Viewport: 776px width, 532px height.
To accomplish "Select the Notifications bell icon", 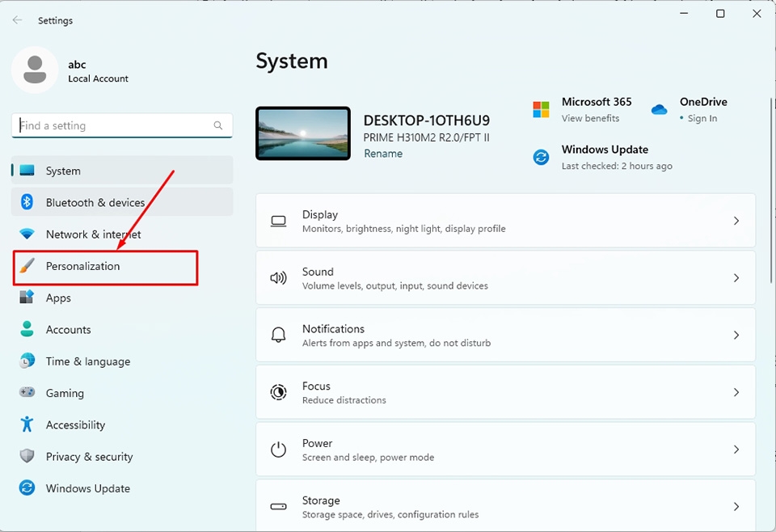I will pyautogui.click(x=278, y=335).
